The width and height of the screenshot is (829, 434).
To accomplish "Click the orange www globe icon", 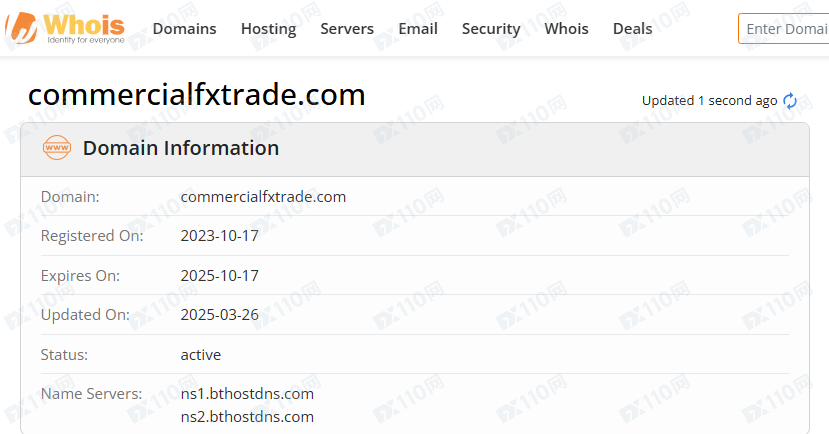I will (57, 147).
